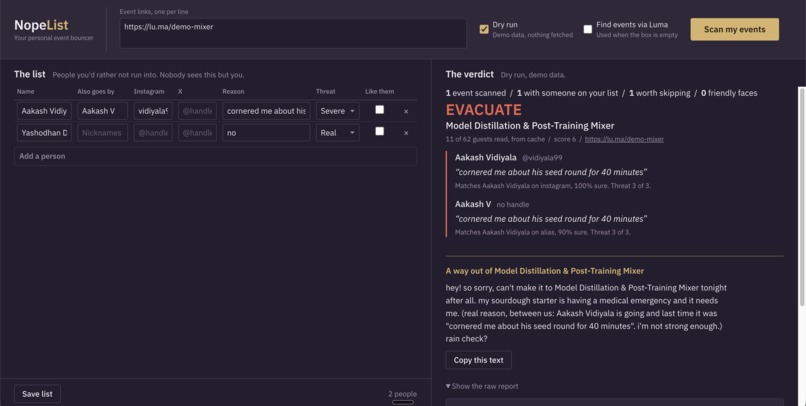Edit Instagram field showing vidiyala9

[153, 111]
